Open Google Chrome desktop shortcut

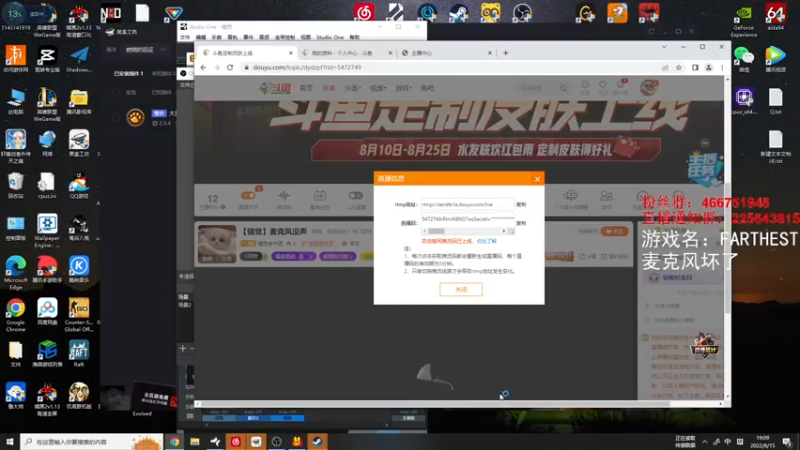16,315
